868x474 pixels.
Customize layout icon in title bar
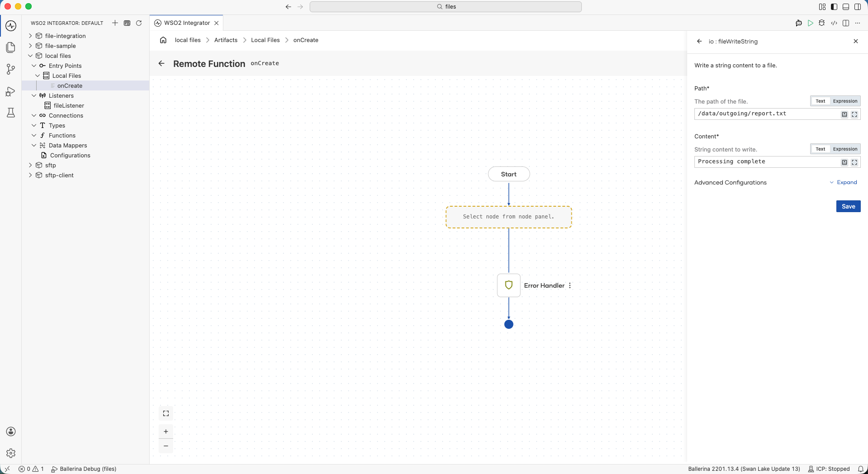(x=822, y=7)
